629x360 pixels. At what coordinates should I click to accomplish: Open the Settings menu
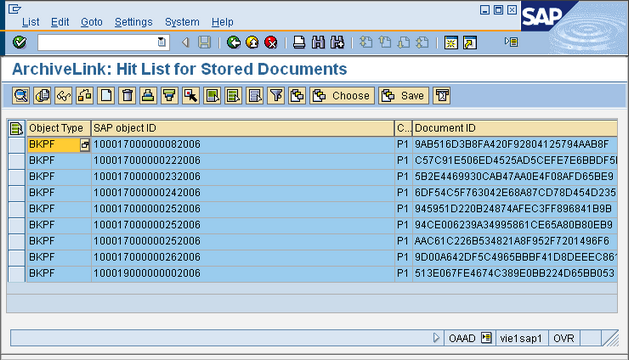click(134, 22)
